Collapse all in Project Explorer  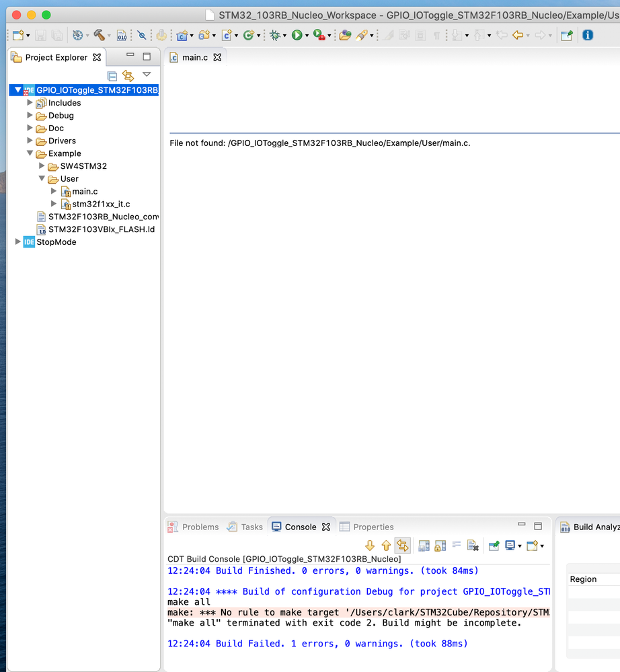112,76
